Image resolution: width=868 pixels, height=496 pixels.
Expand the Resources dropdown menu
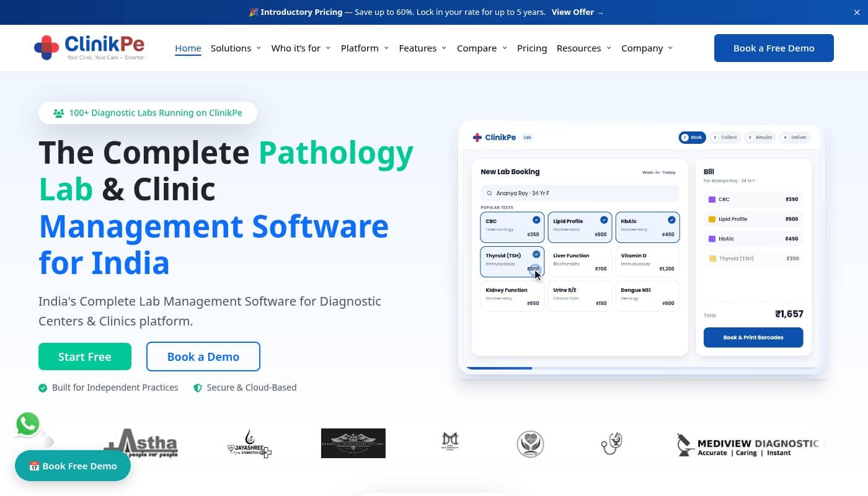tap(583, 48)
